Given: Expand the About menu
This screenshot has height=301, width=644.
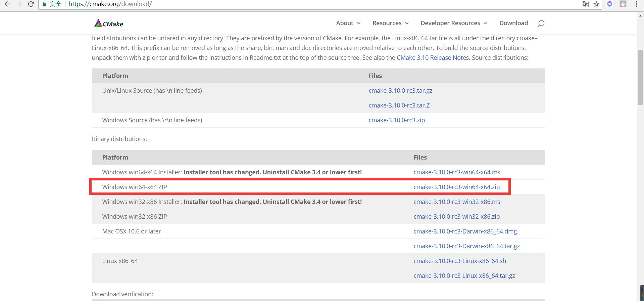Looking at the screenshot, I should [348, 23].
